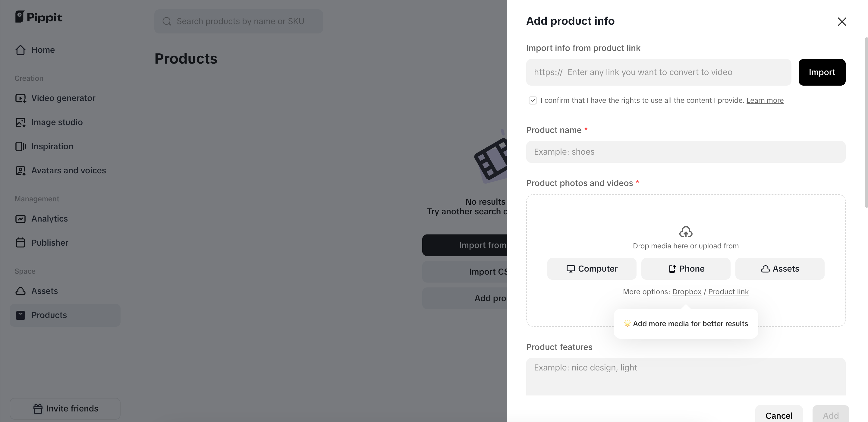The width and height of the screenshot is (868, 422).
Task: Click the Import button
Action: [x=822, y=72]
